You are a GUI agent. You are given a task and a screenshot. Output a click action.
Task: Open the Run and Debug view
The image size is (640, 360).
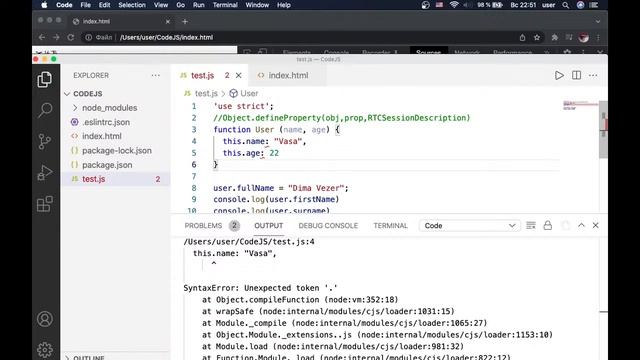pyautogui.click(x=45, y=173)
